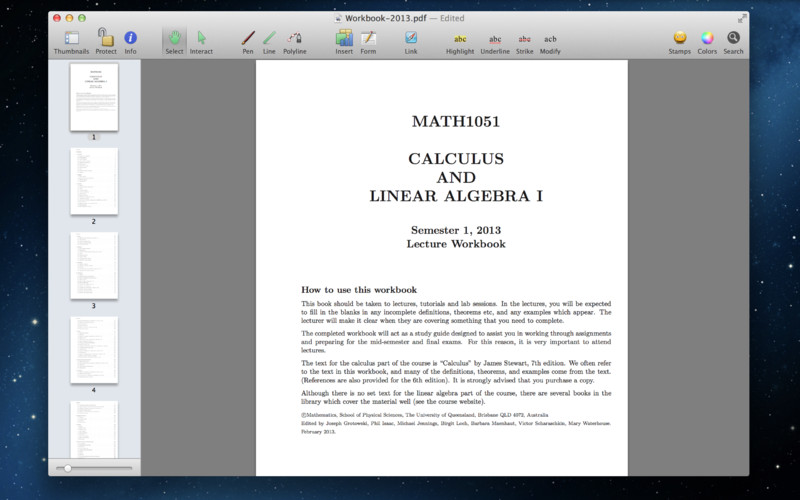Enter full screen using the corner arrows
The image size is (800, 500).
pos(742,18)
